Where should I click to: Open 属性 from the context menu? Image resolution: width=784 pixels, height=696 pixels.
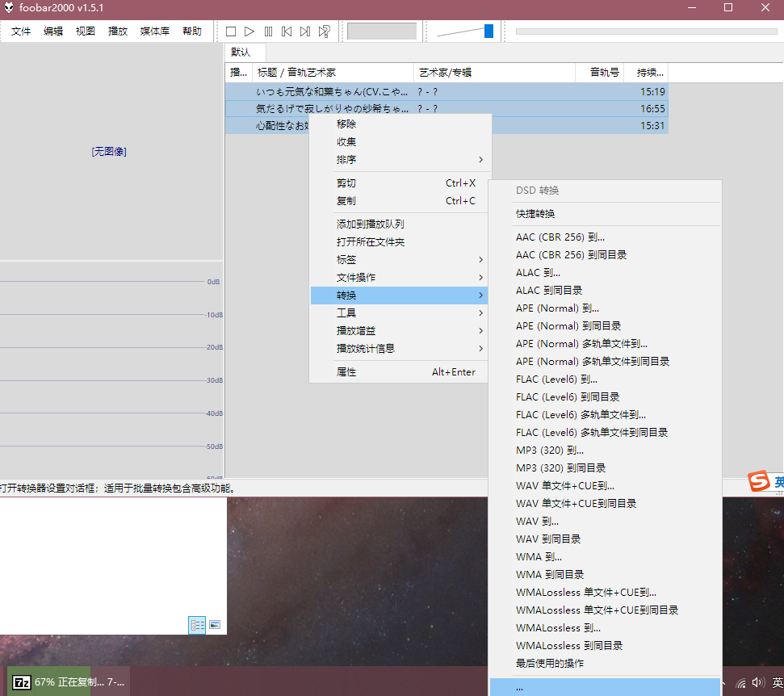(399, 372)
